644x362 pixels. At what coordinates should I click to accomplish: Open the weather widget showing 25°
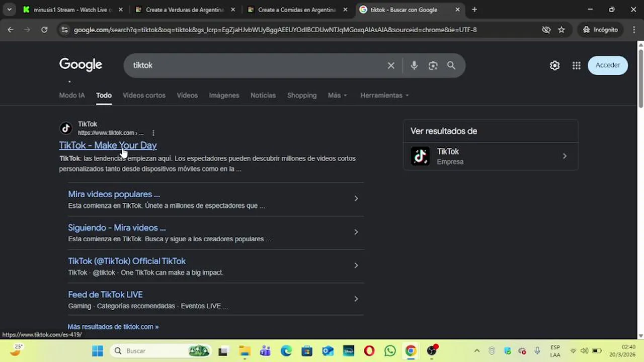17,350
